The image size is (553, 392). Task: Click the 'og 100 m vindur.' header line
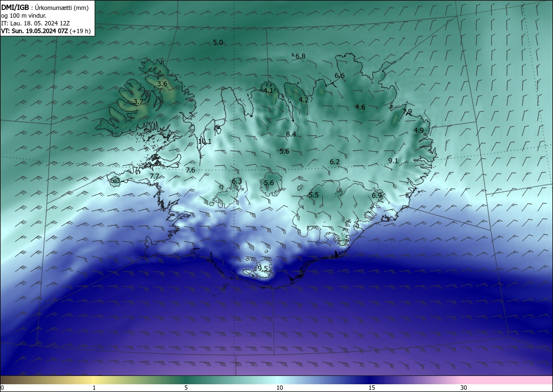pyautogui.click(x=24, y=15)
